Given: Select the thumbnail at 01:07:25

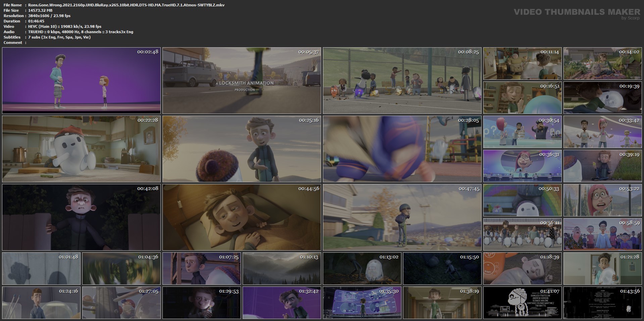Looking at the screenshot, I should (x=202, y=268).
